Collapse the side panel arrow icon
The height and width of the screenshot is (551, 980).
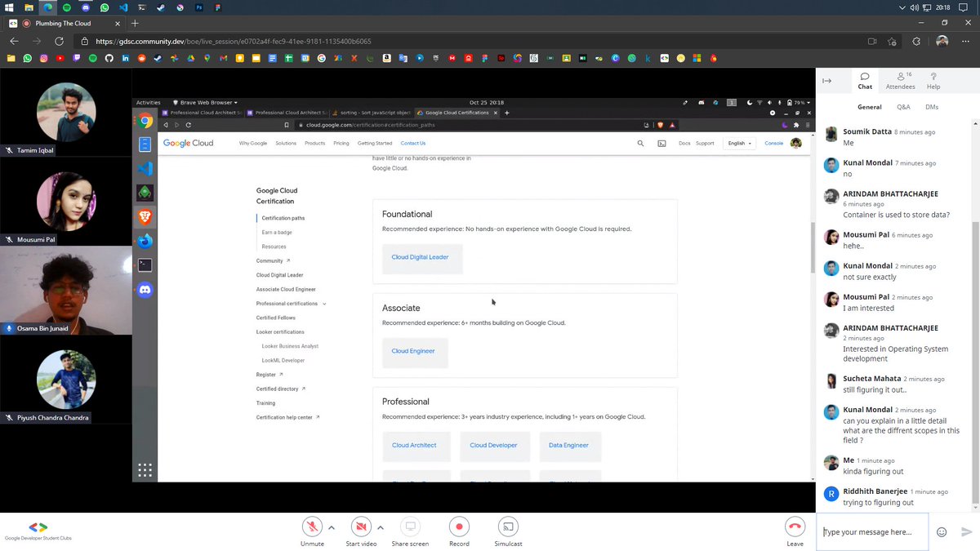click(826, 80)
